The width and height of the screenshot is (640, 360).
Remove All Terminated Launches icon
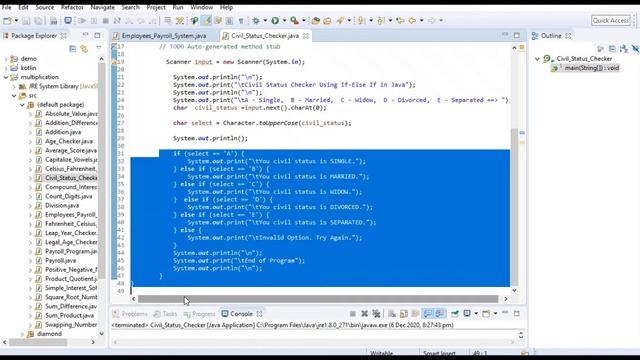(376, 313)
